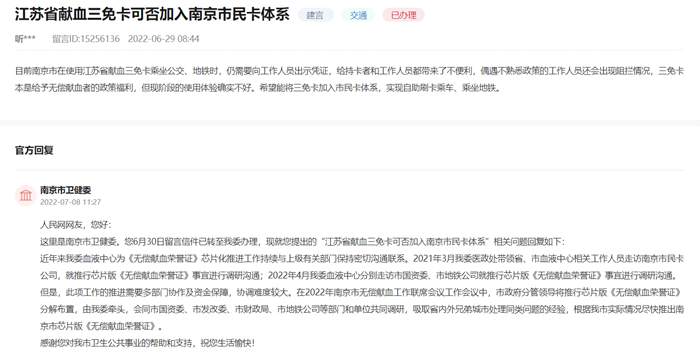This screenshot has height=361, width=700.
Task: Click the reply line starting 近年来我委血液中心
Action: [x=362, y=259]
